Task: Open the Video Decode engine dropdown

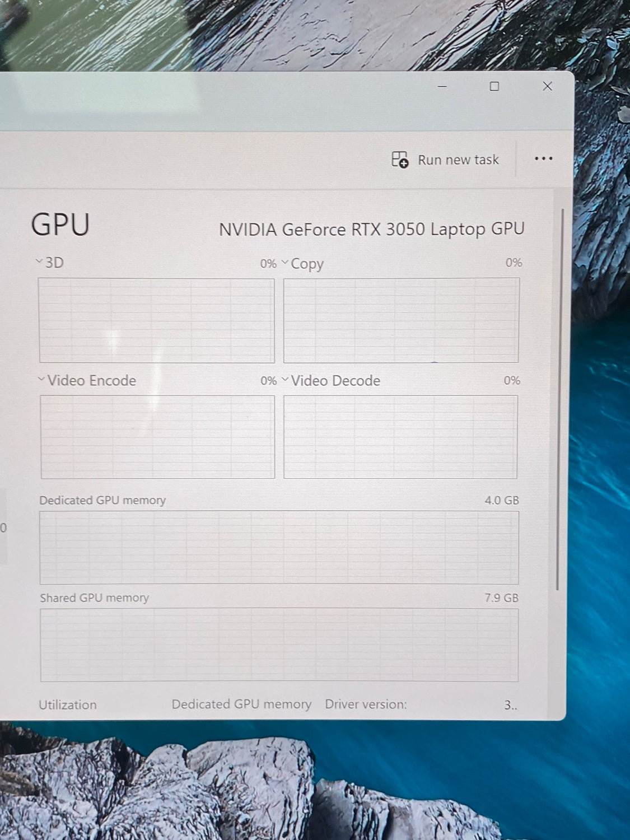Action: coord(285,379)
